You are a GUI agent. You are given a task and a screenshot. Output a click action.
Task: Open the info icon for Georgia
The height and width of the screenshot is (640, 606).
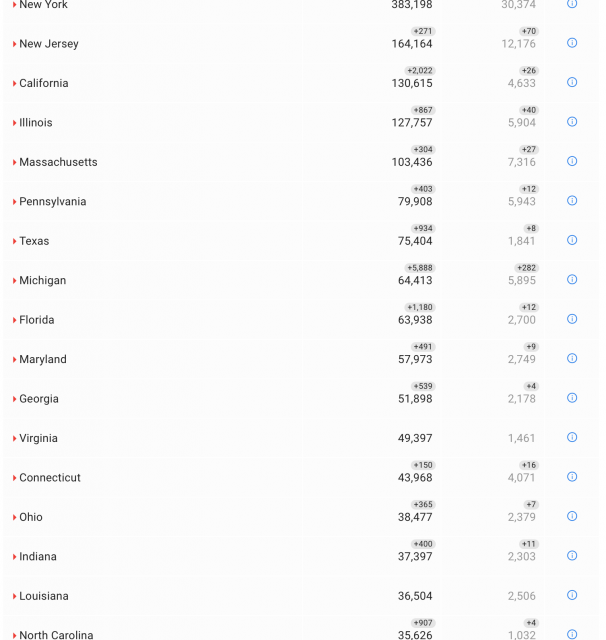tap(572, 398)
